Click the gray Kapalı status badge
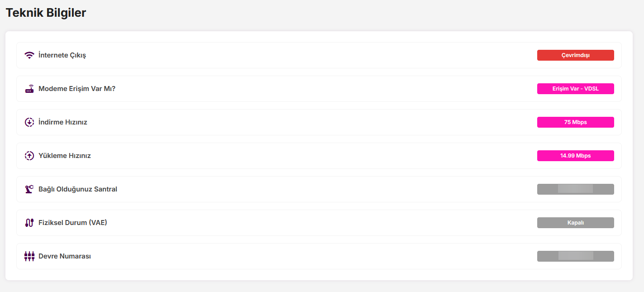 [575, 223]
